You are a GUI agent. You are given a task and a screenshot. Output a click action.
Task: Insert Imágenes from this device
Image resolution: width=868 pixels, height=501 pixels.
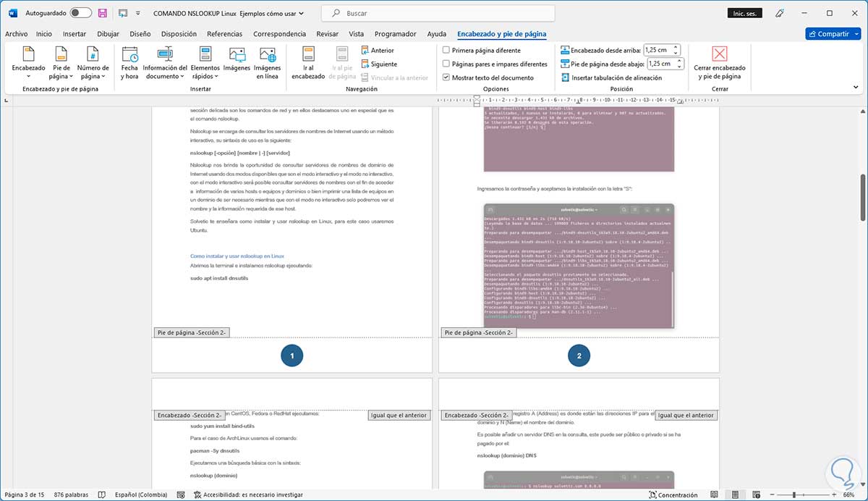237,59
